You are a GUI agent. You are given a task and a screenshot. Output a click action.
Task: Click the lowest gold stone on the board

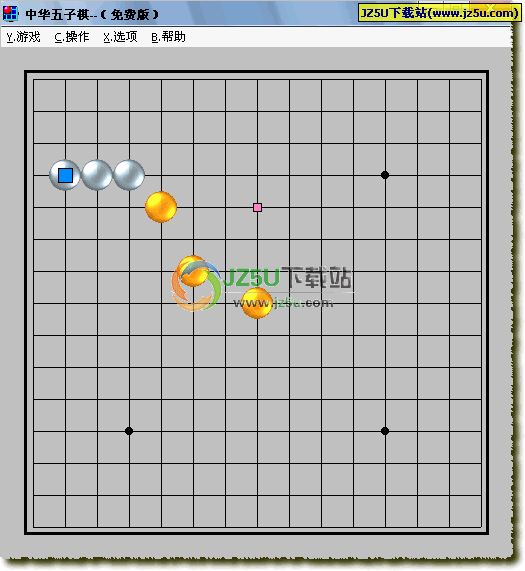tap(257, 303)
